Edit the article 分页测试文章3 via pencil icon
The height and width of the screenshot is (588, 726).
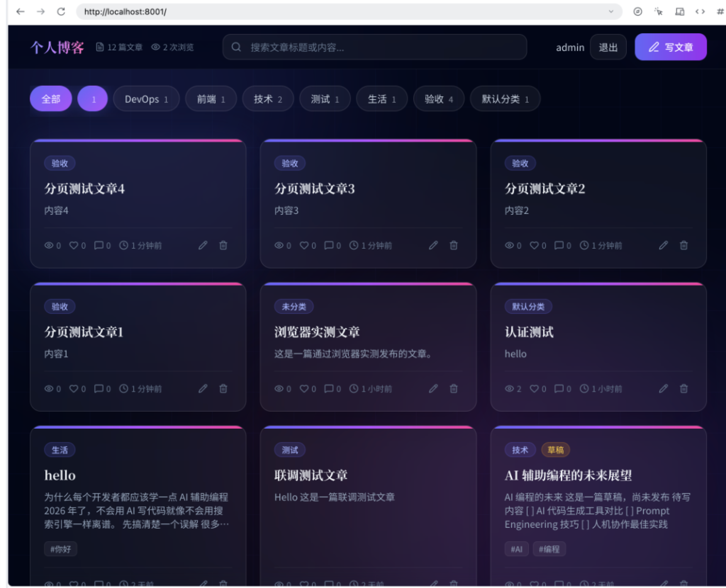(x=433, y=245)
